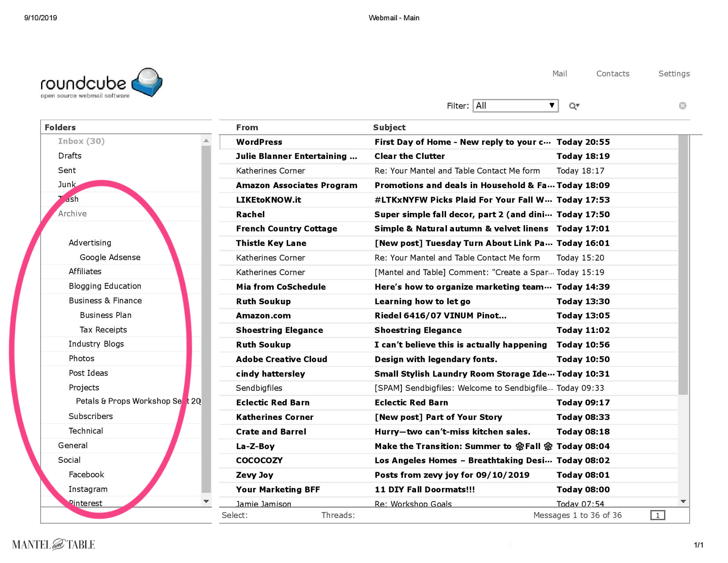Open the Technical folder
The width and height of the screenshot is (728, 563).
(x=121, y=431)
